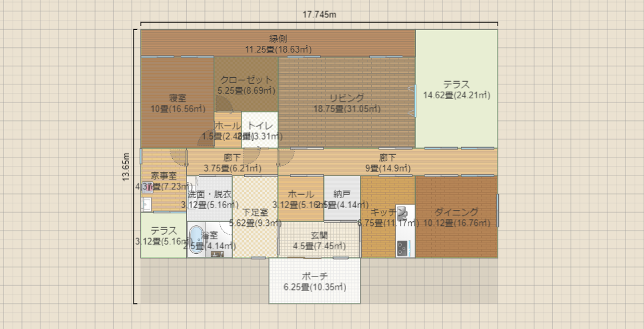Select the cooktop stove in キッチン
Viewport: 644px width, 329px height.
pos(402,247)
